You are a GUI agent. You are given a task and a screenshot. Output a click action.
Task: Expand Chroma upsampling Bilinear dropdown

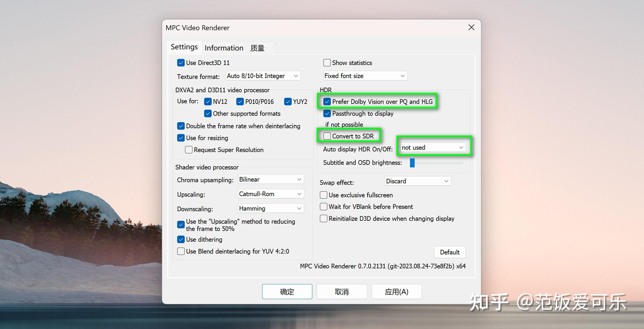271,179
